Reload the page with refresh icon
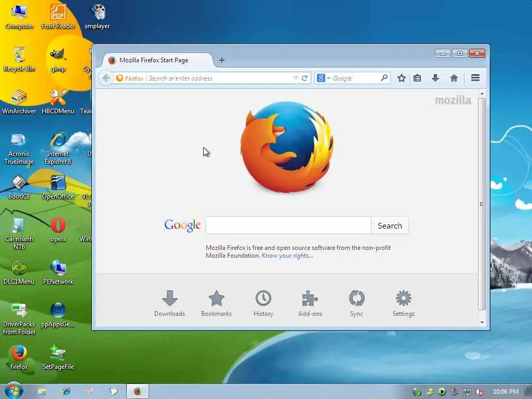This screenshot has width=532, height=399. (304, 78)
